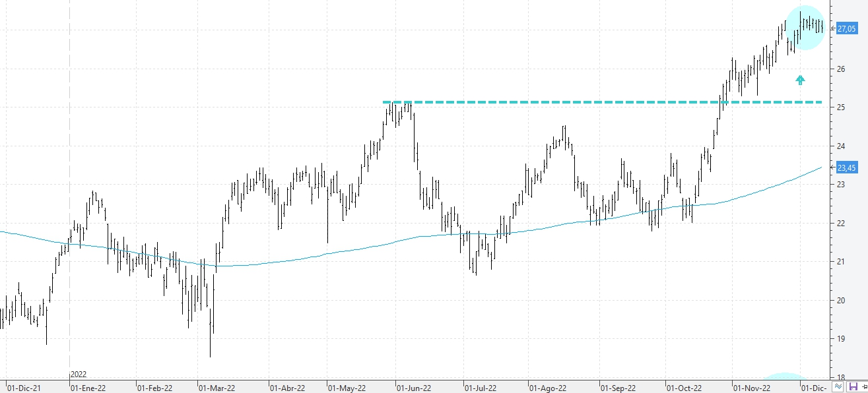The image size is (868, 393).
Task: Save the chart with the floppy disk icon
Action: 853,387
